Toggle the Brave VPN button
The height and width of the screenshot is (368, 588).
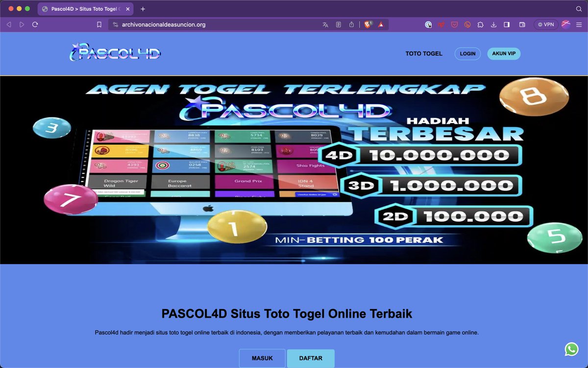click(x=546, y=25)
